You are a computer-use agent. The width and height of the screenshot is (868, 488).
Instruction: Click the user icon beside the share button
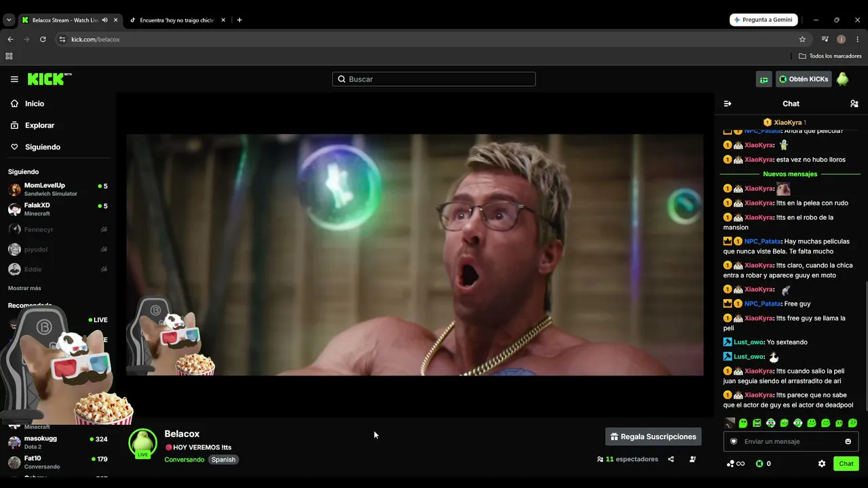tap(692, 459)
